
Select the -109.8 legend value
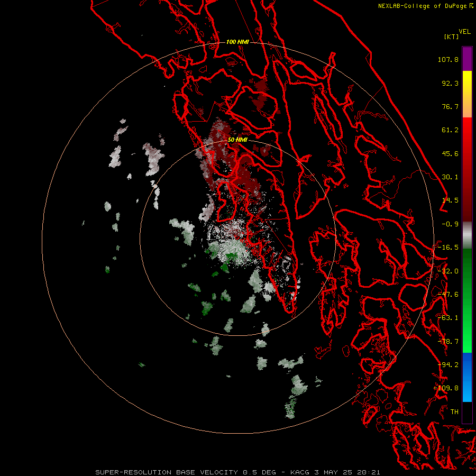[x=446, y=388]
